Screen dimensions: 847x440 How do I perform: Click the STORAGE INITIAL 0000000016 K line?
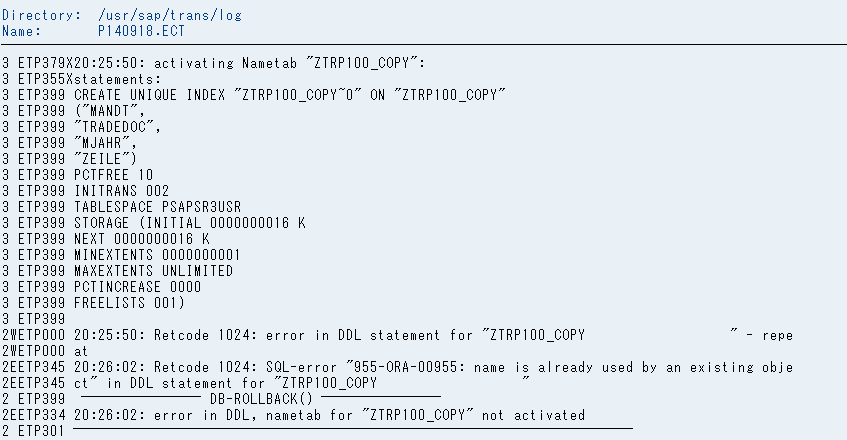tap(153, 223)
